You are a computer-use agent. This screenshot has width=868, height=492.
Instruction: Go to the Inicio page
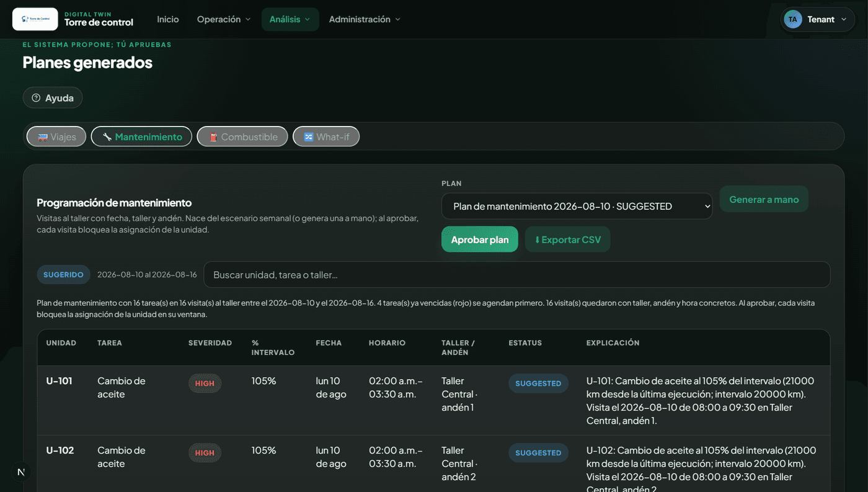pyautogui.click(x=168, y=19)
